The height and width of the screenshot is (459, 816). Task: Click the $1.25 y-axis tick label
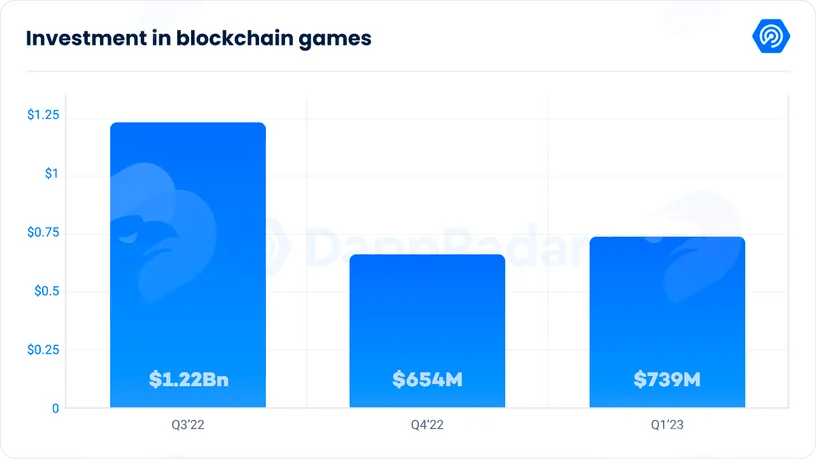(x=43, y=114)
